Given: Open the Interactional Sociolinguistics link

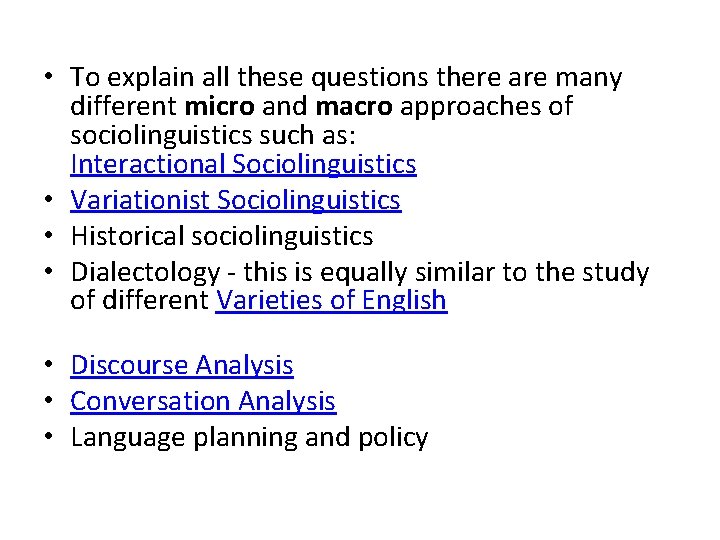Looking at the screenshot, I should 243,164.
